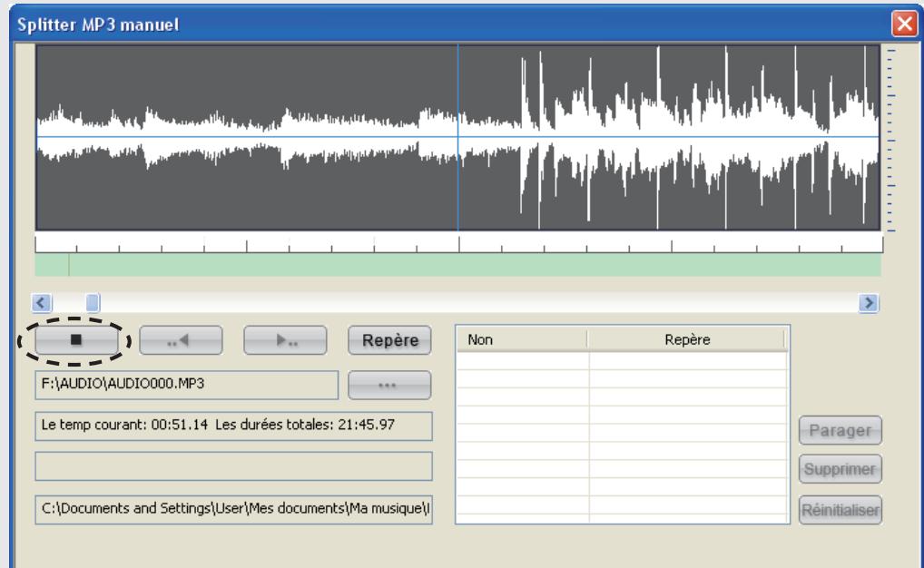
Task: Select the source file path field F:\AUDIO\AUDIO000.MP3
Action: point(187,385)
